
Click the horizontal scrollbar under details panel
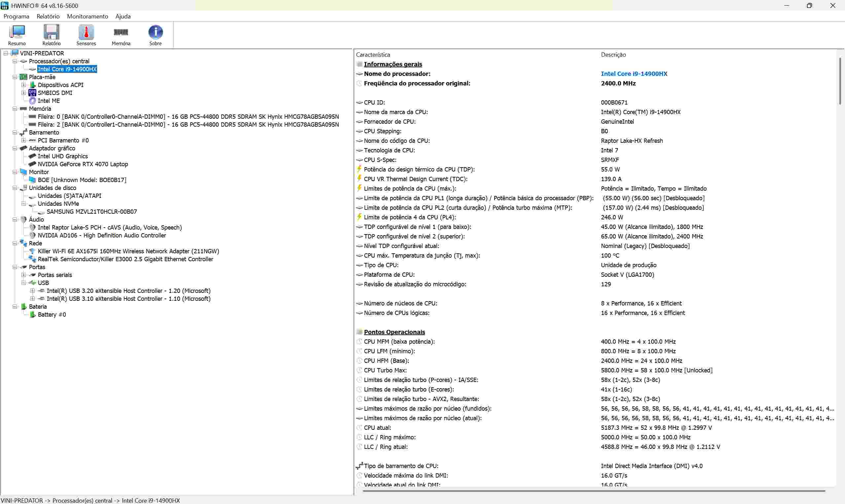click(594, 491)
